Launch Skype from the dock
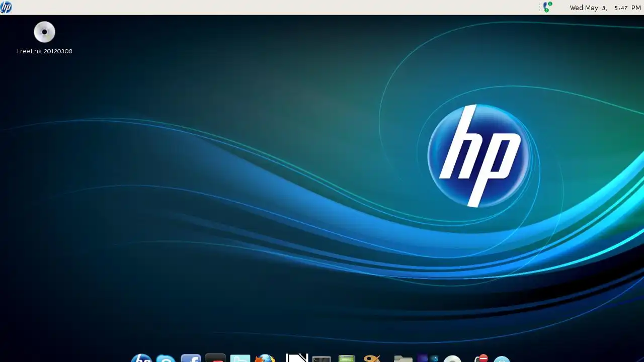Viewport: 644px width, 362px height. [166, 358]
